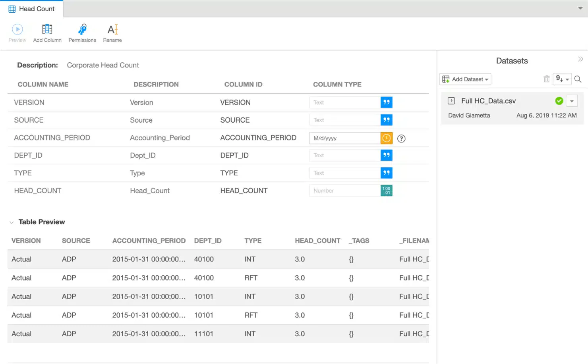The image size is (588, 364).
Task: Select ACCOUNTING_PERIOD in column name list
Action: [x=52, y=138]
